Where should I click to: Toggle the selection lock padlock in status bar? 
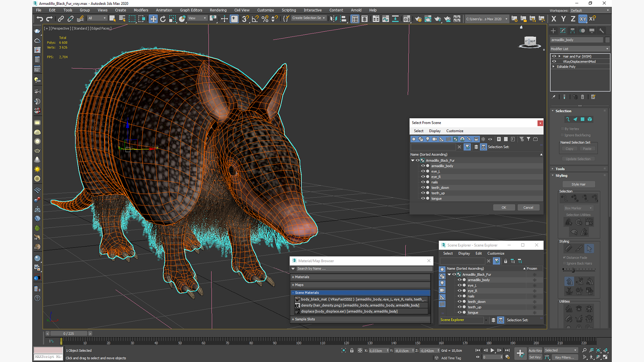(352, 350)
